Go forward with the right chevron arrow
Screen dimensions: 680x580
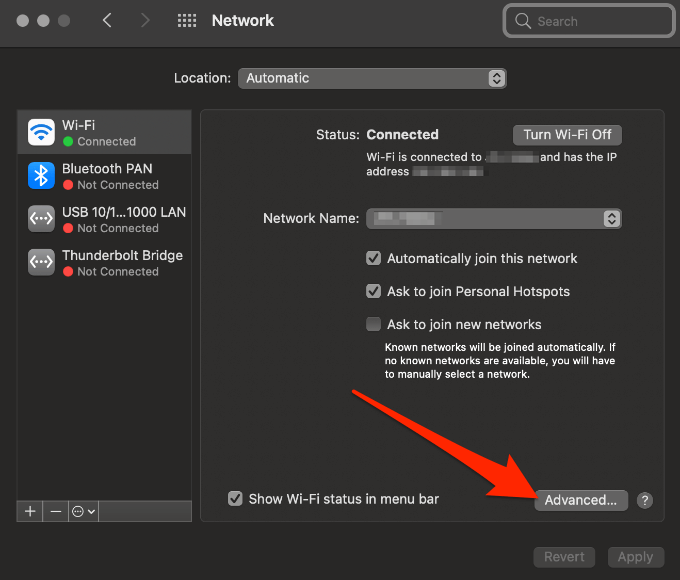coord(145,20)
